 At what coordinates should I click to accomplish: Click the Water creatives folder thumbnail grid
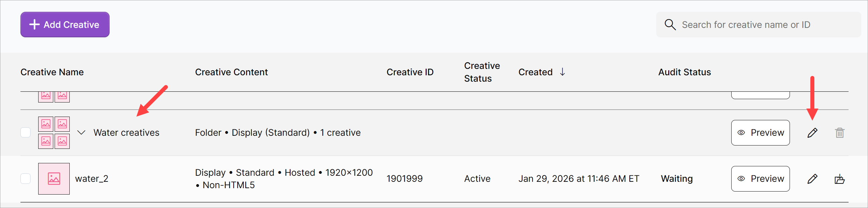tap(54, 133)
